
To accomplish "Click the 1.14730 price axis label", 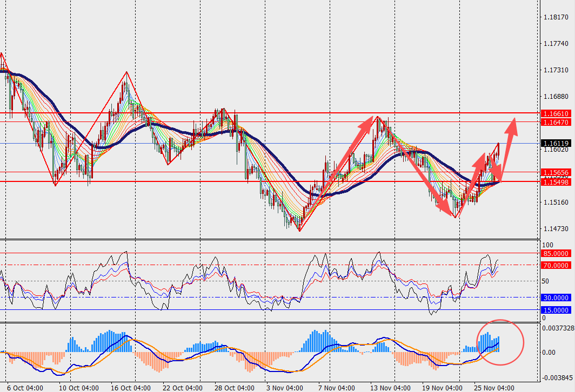I will pyautogui.click(x=556, y=228).
